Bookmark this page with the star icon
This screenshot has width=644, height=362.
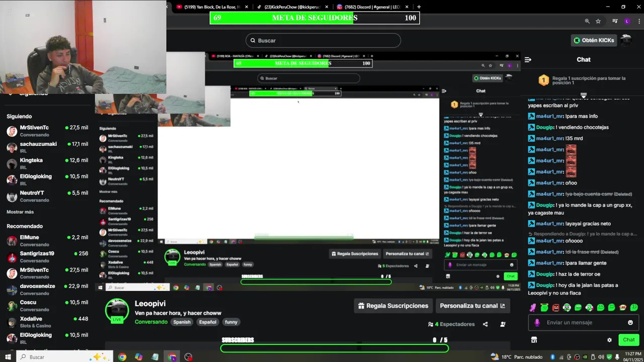click(598, 21)
